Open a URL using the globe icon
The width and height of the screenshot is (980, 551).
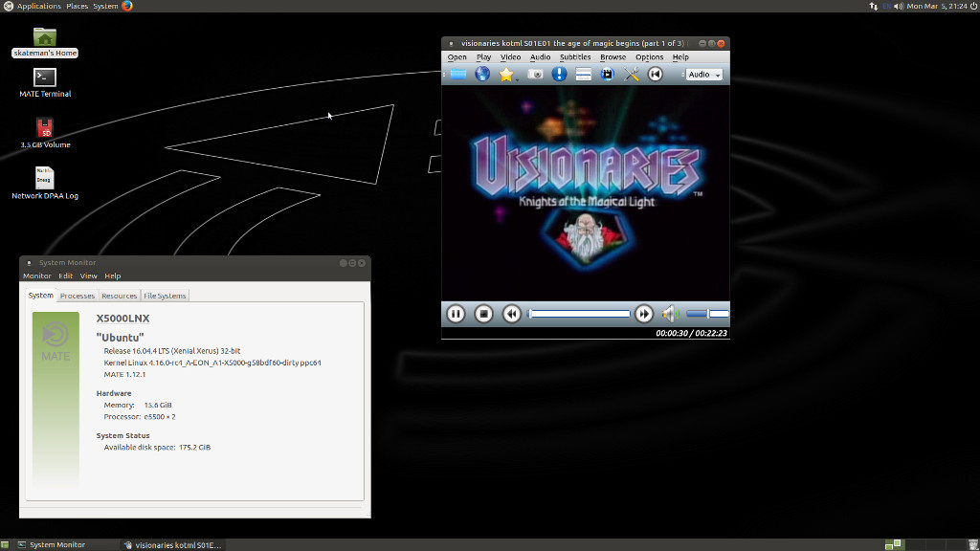point(482,75)
